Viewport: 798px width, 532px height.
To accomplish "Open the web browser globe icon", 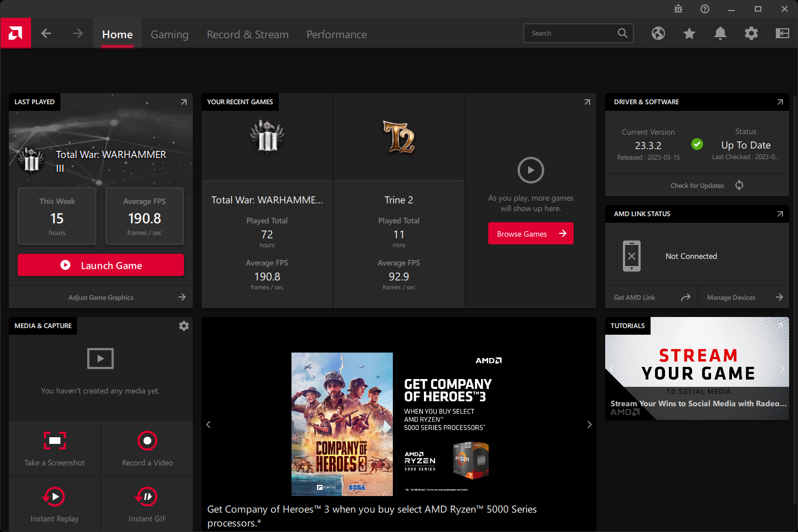I will (658, 33).
